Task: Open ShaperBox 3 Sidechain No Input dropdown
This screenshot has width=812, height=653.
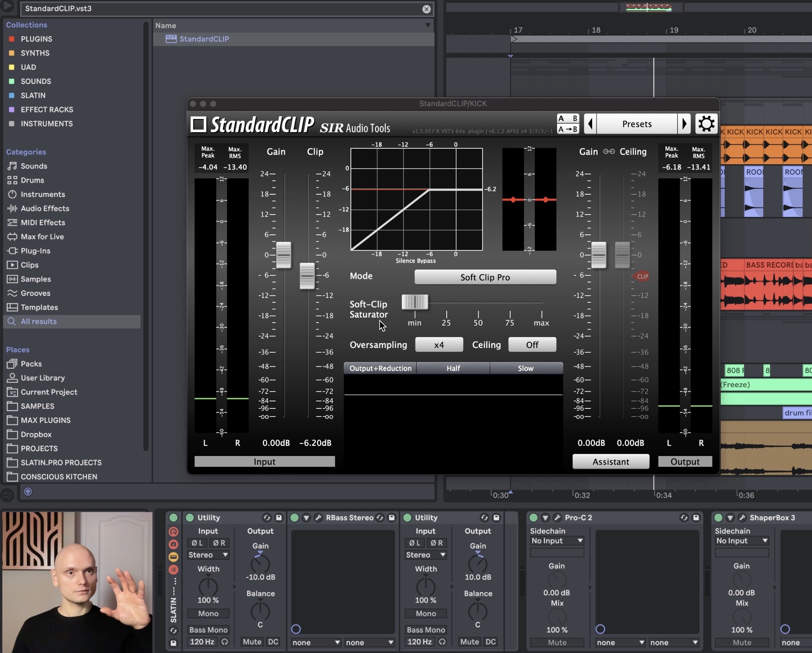Action: click(x=742, y=541)
